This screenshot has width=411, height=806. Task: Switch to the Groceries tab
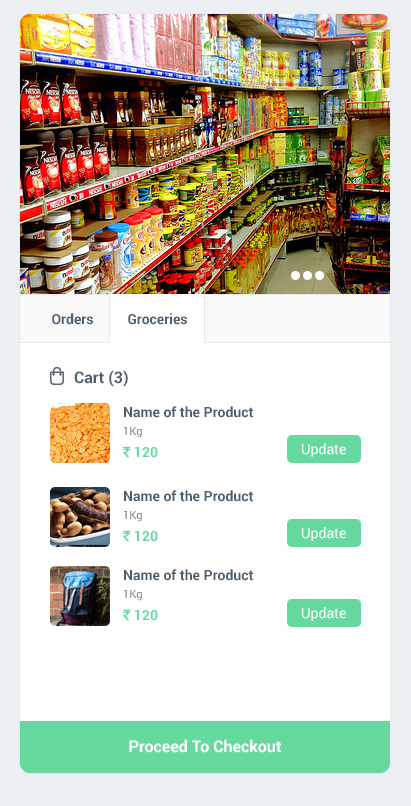pos(157,319)
